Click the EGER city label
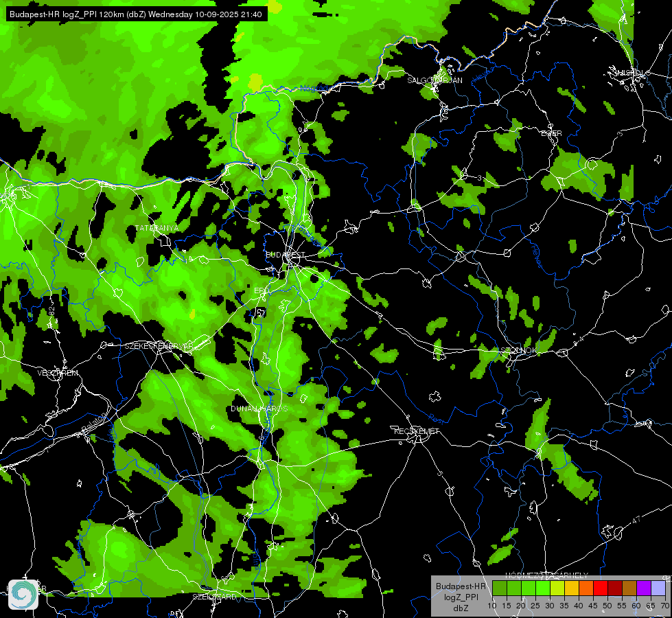The image size is (672, 618). coord(552,133)
